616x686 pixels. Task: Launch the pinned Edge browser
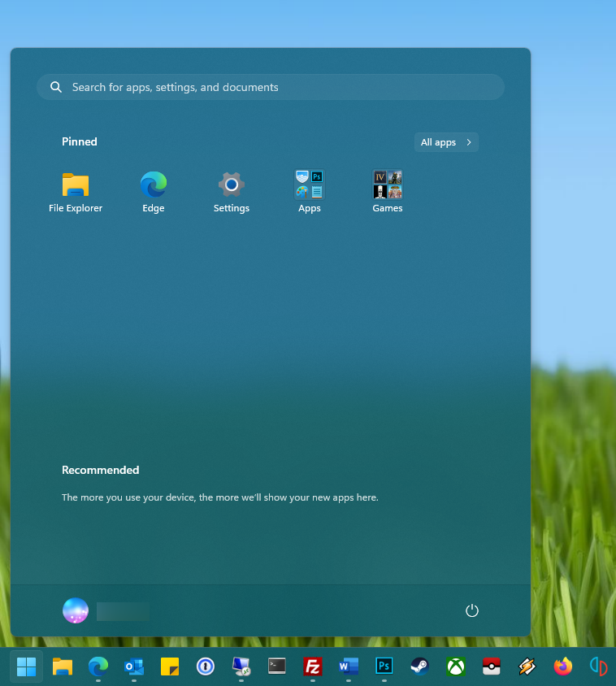[x=153, y=192]
